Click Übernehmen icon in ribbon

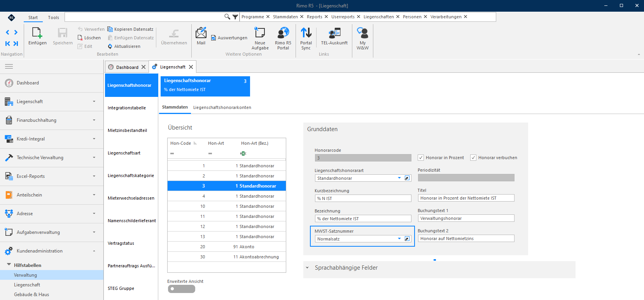tap(174, 33)
